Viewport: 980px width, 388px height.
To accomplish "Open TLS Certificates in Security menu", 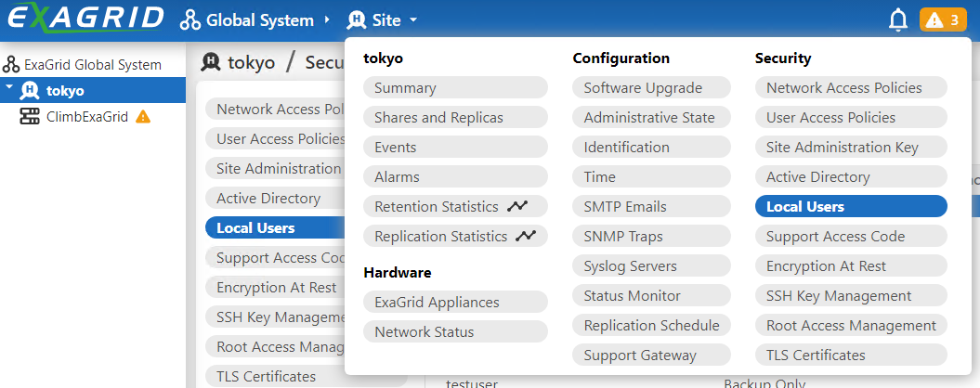I will (x=851, y=355).
